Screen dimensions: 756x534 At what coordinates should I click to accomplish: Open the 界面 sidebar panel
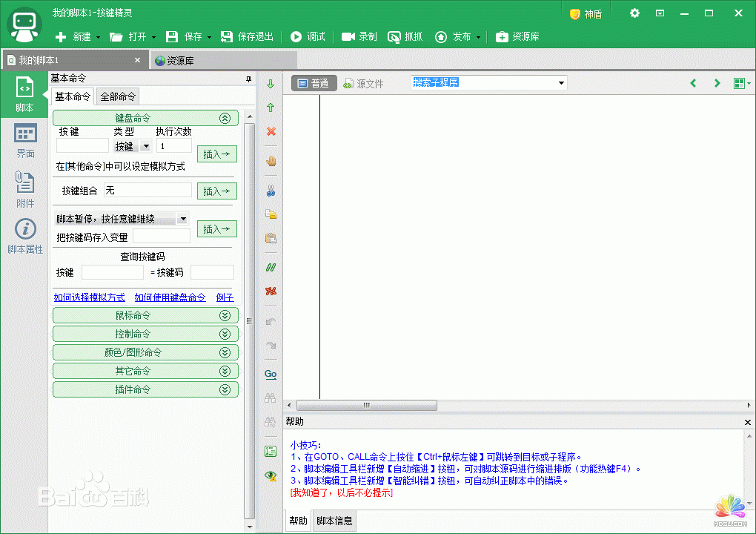[x=25, y=141]
